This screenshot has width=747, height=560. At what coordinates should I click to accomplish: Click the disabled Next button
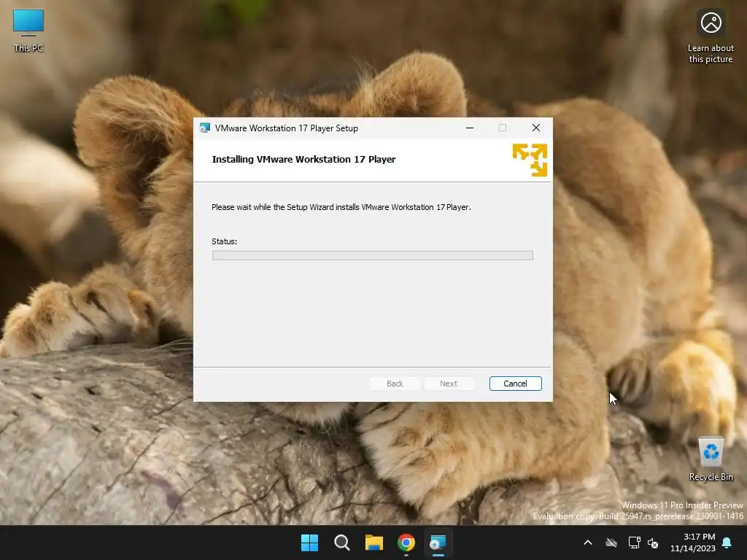pos(449,384)
